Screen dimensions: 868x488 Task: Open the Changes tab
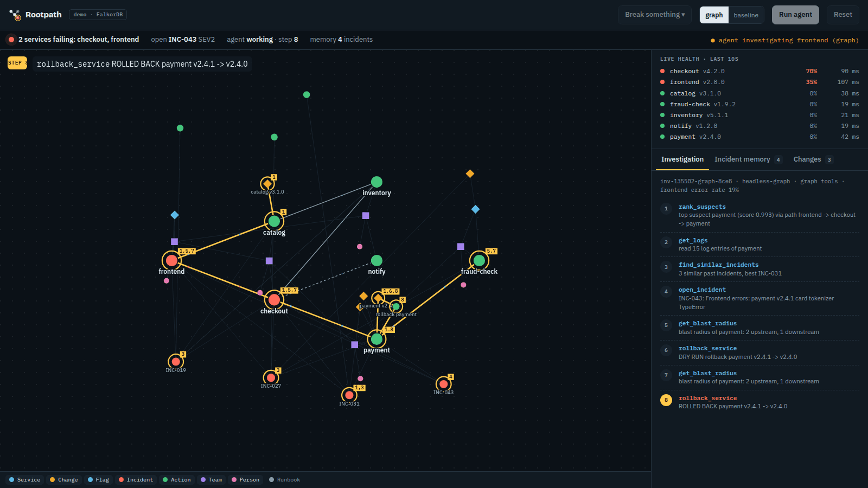[813, 159]
